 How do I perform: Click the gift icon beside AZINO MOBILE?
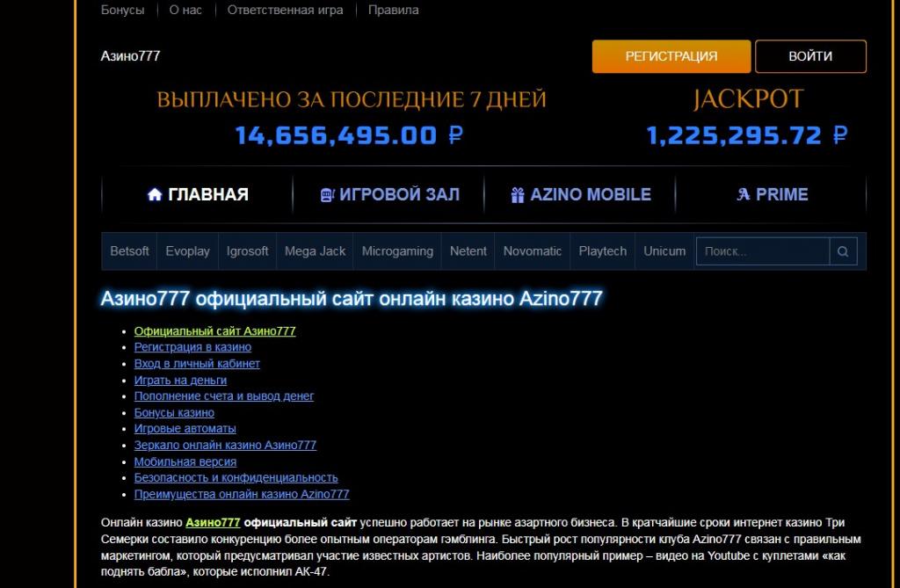pos(518,195)
